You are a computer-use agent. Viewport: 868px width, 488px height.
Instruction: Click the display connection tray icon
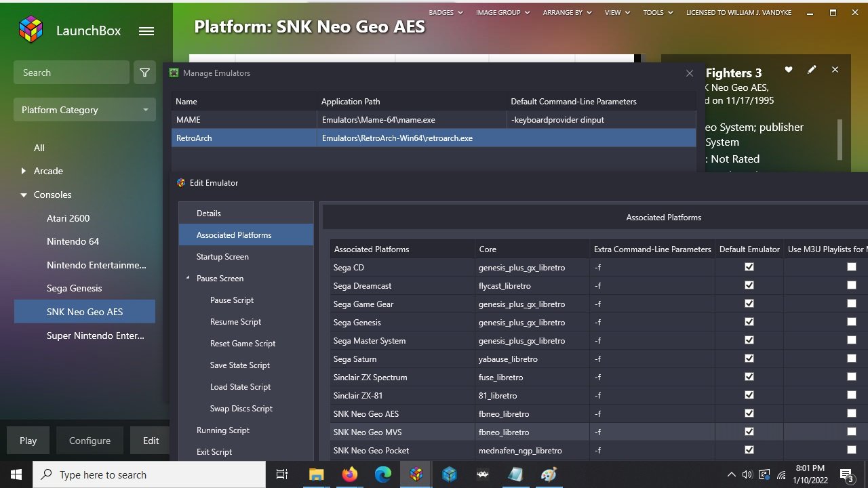[764, 475]
